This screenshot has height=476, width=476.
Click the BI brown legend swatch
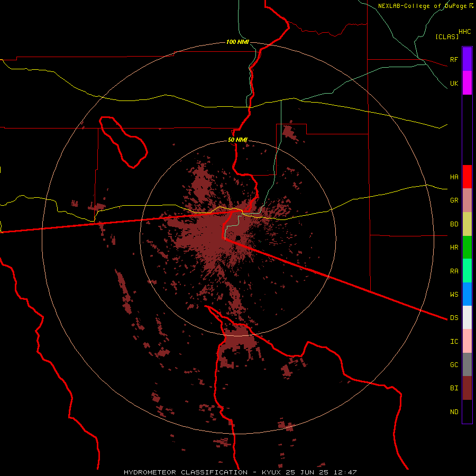tap(467, 388)
